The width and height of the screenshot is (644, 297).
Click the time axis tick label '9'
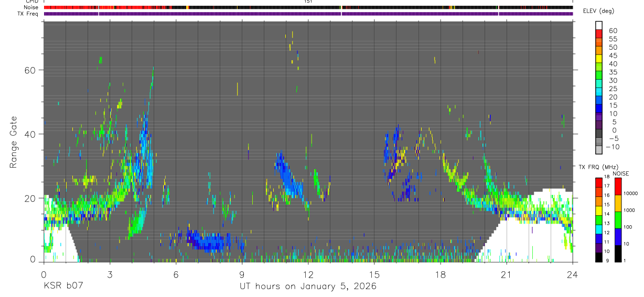(242, 274)
